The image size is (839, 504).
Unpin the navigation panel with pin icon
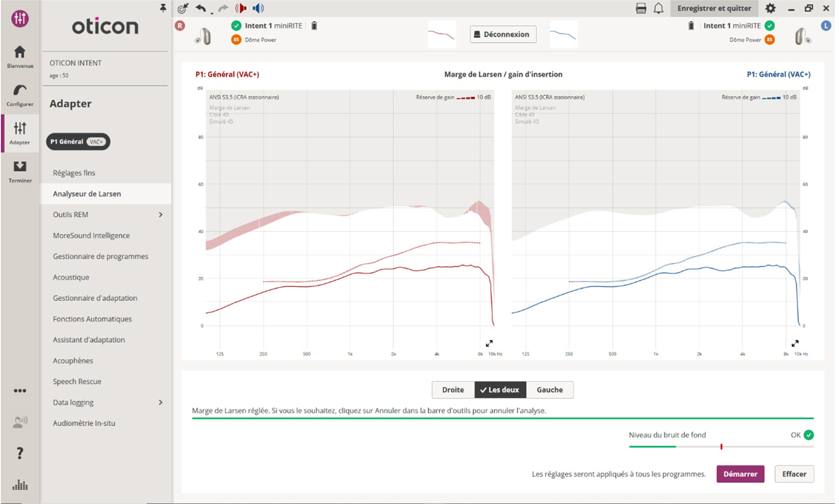click(x=162, y=8)
